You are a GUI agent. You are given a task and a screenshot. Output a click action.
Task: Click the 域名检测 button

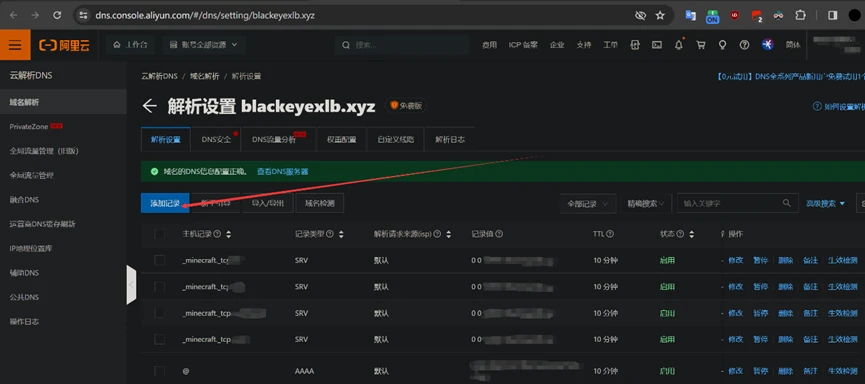point(319,203)
